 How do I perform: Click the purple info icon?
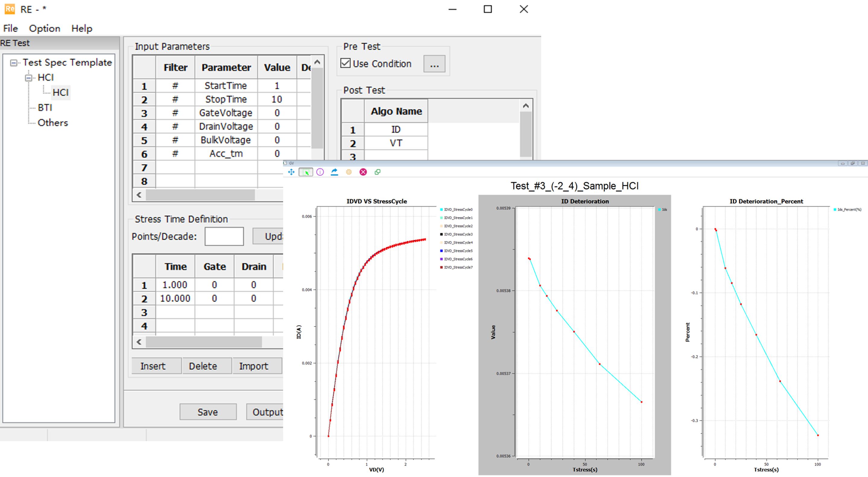click(320, 172)
